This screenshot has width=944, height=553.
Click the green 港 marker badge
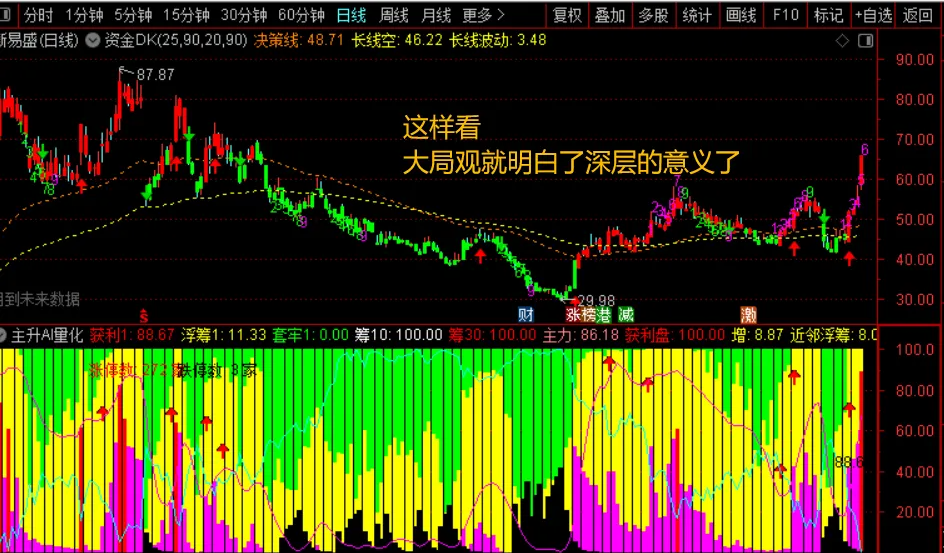pos(603,314)
